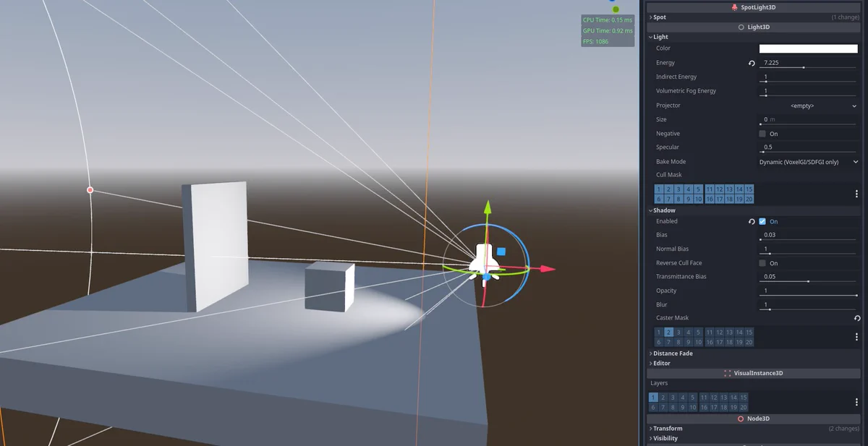Image resolution: width=868 pixels, height=446 pixels.
Task: Enable the Reverse Cull Face checkbox
Action: pyautogui.click(x=762, y=263)
